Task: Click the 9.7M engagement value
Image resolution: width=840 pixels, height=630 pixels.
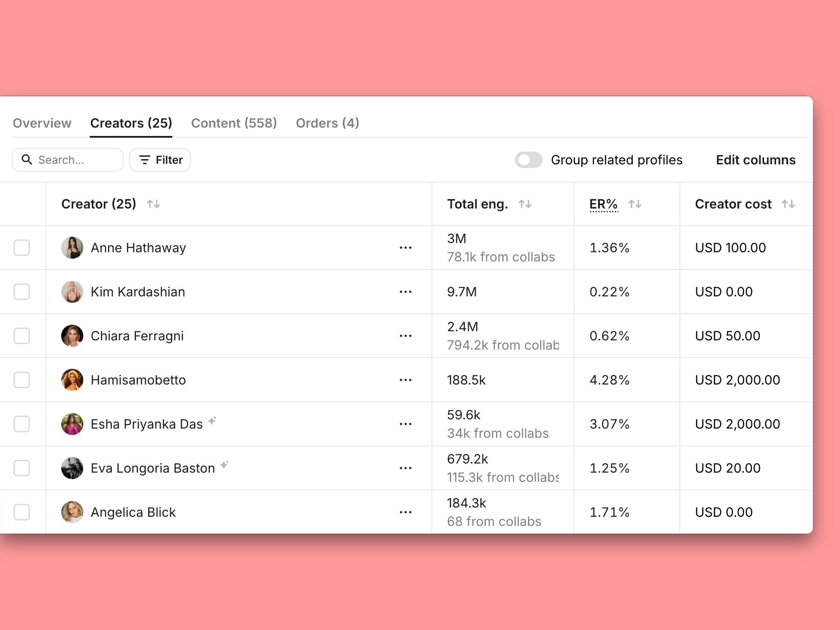Action: (x=462, y=292)
